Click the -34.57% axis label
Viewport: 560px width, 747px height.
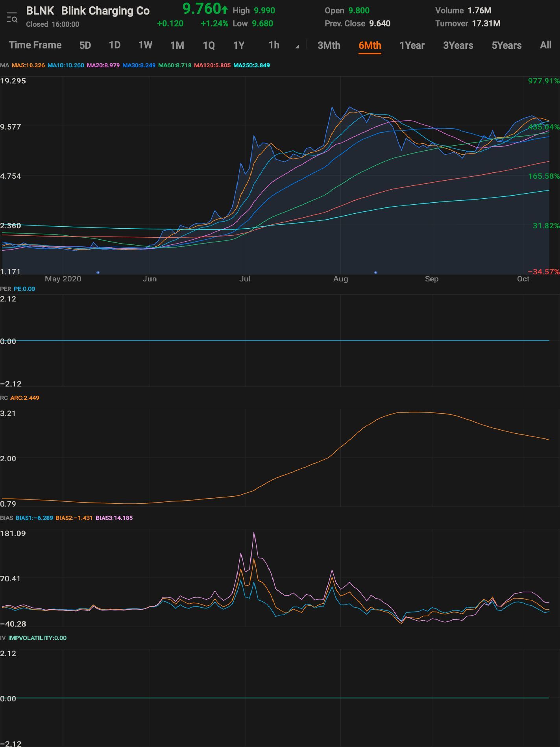tap(544, 272)
